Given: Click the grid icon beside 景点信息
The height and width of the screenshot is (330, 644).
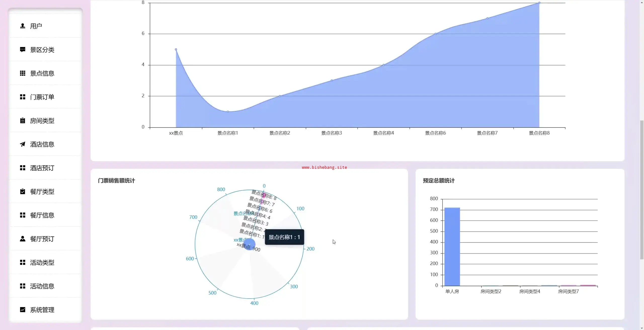Looking at the screenshot, I should click(x=23, y=73).
